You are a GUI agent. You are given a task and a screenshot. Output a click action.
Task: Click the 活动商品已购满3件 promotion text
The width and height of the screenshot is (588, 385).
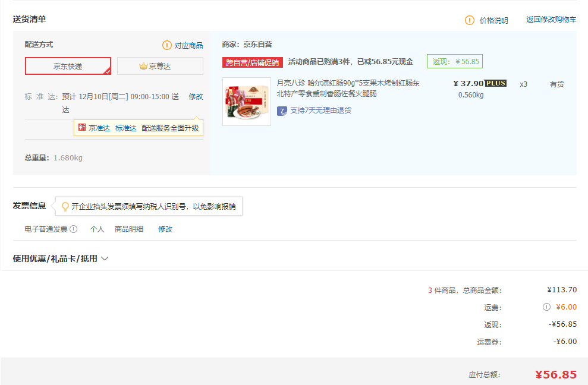coord(351,62)
